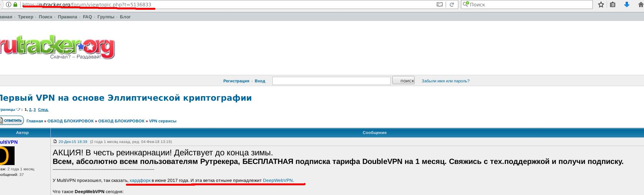Screen dimensions: 644x195
Task: Expand the Страницы page dropdown arrow
Action: point(18,110)
